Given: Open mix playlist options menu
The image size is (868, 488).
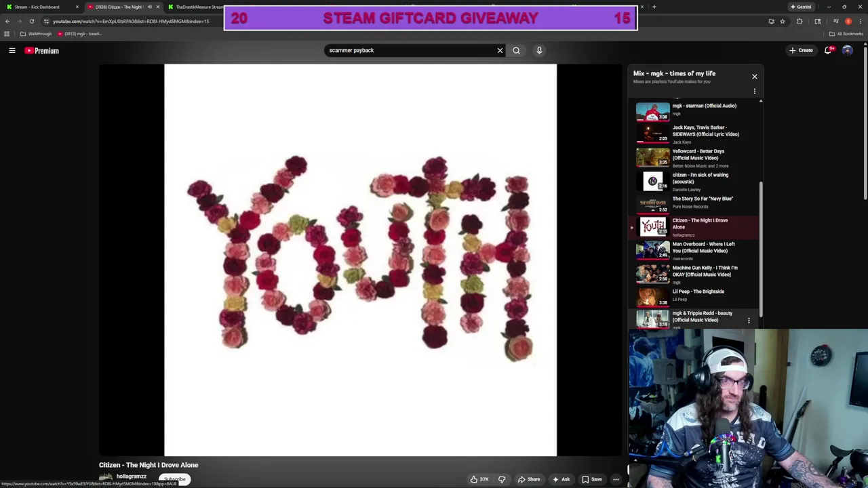Looking at the screenshot, I should (x=754, y=91).
